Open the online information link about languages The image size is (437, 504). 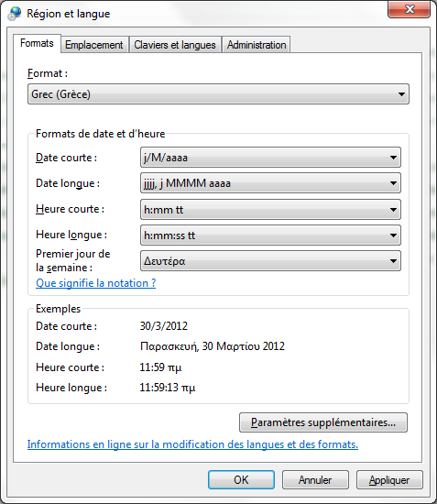[x=192, y=444]
